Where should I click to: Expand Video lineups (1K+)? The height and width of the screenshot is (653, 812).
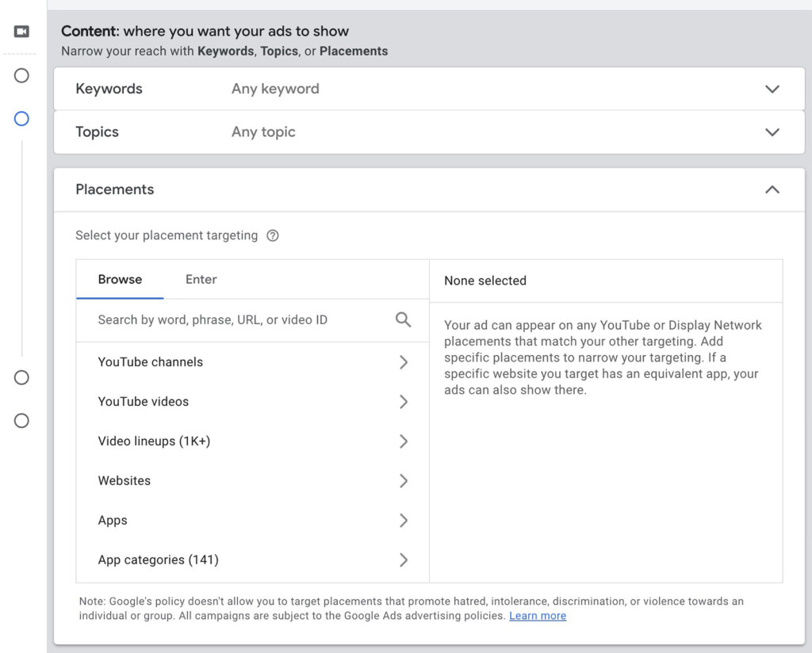pos(404,441)
